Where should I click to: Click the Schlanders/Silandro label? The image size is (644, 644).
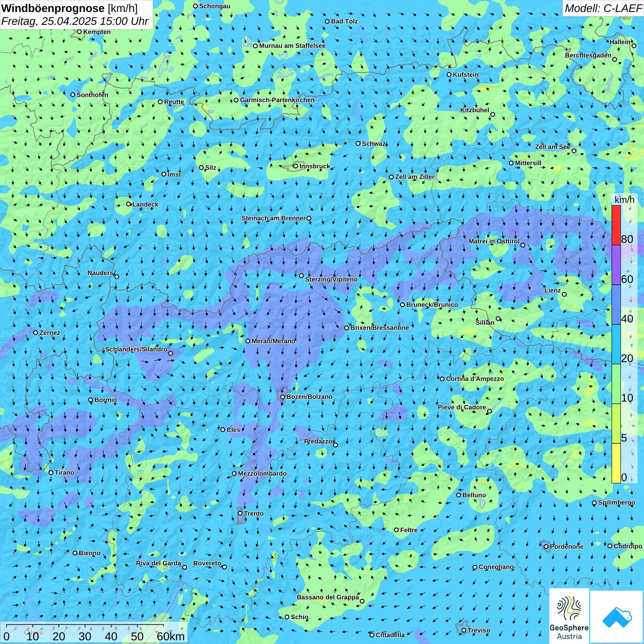pyautogui.click(x=136, y=350)
